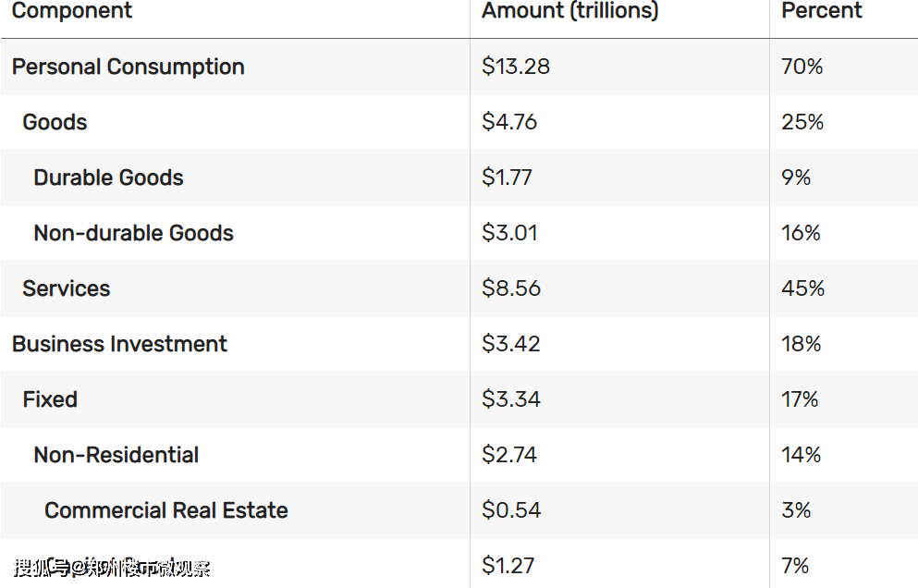Select the Personal Consumption row label

pyautogui.click(x=129, y=67)
